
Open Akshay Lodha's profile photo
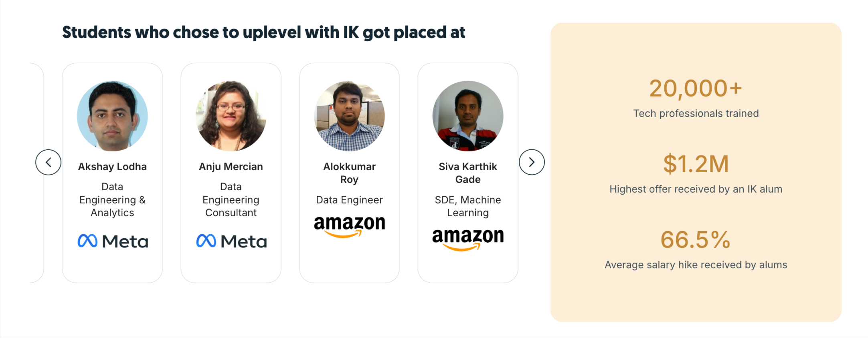[112, 116]
